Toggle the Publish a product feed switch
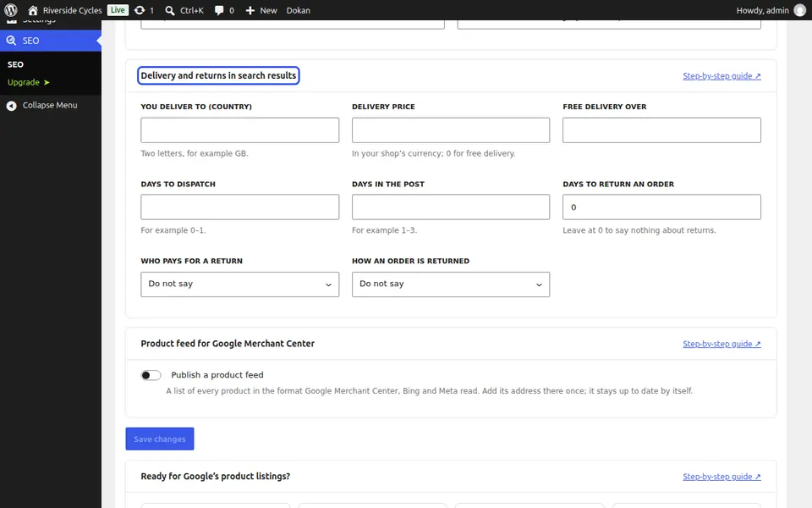The width and height of the screenshot is (812, 508). coord(151,375)
